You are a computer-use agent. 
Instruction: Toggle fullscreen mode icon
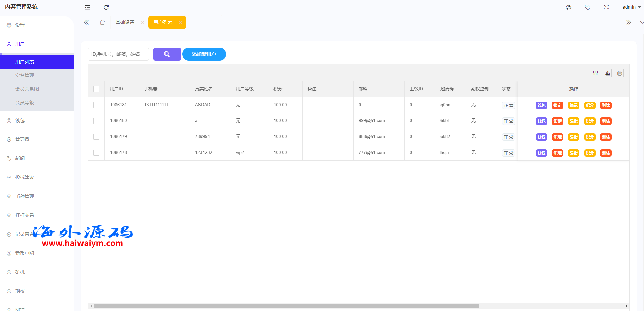606,7
